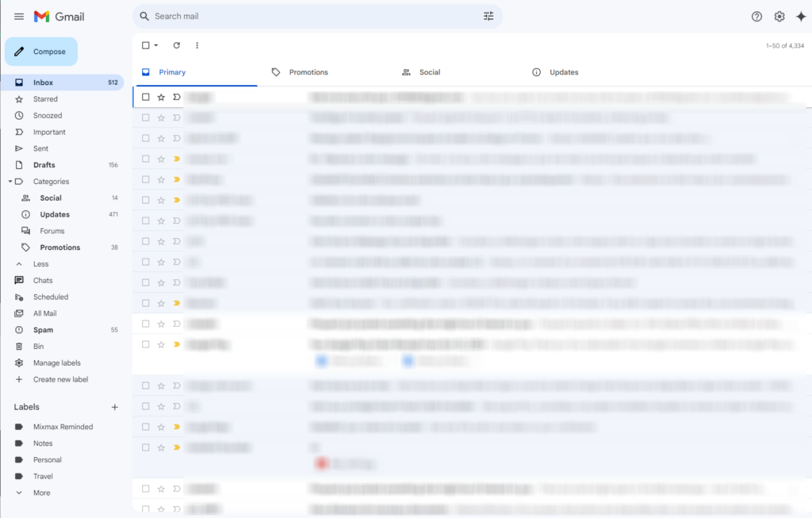Switch to the Updates tab
Viewport: 812px width, 518px height.
564,72
